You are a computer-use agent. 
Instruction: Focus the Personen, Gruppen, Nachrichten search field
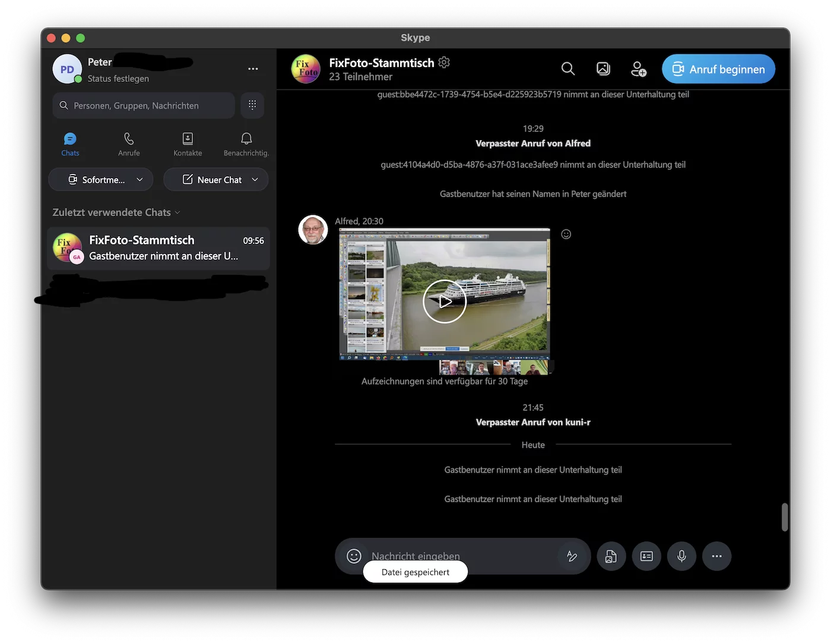pyautogui.click(x=144, y=105)
